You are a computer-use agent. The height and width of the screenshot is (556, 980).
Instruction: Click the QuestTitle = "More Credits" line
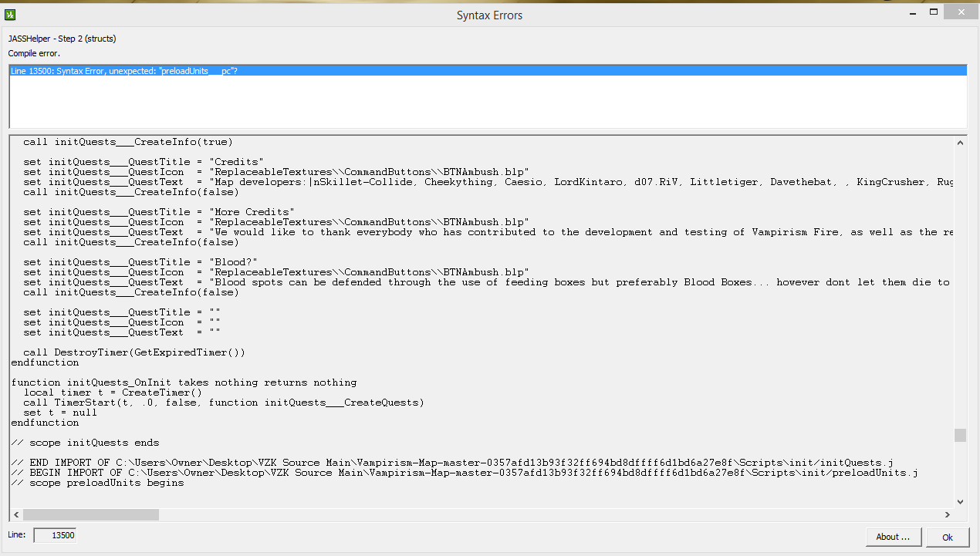tap(159, 212)
